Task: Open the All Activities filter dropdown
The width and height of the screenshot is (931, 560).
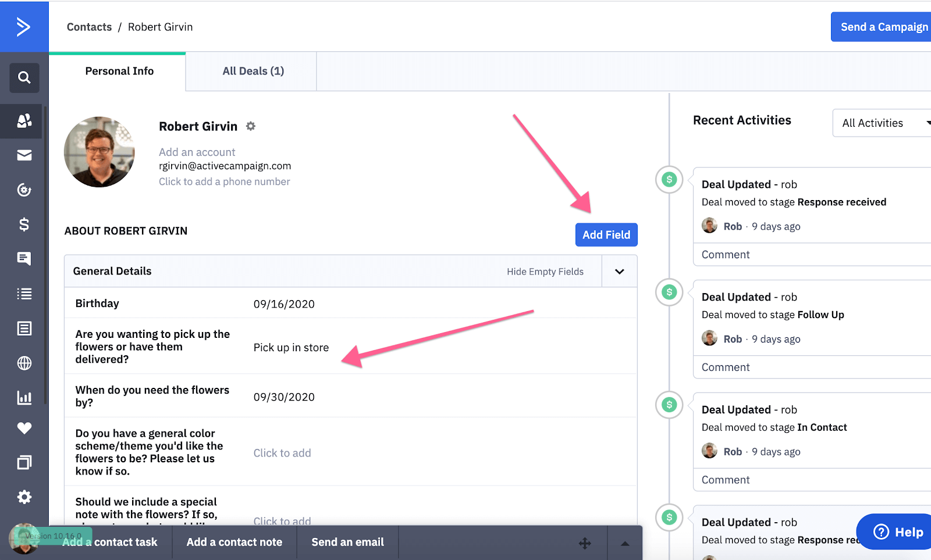Action: pyautogui.click(x=882, y=123)
